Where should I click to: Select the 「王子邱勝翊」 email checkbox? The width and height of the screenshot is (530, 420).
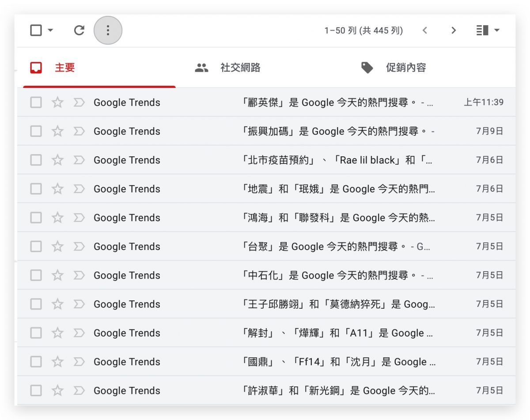[x=36, y=304]
